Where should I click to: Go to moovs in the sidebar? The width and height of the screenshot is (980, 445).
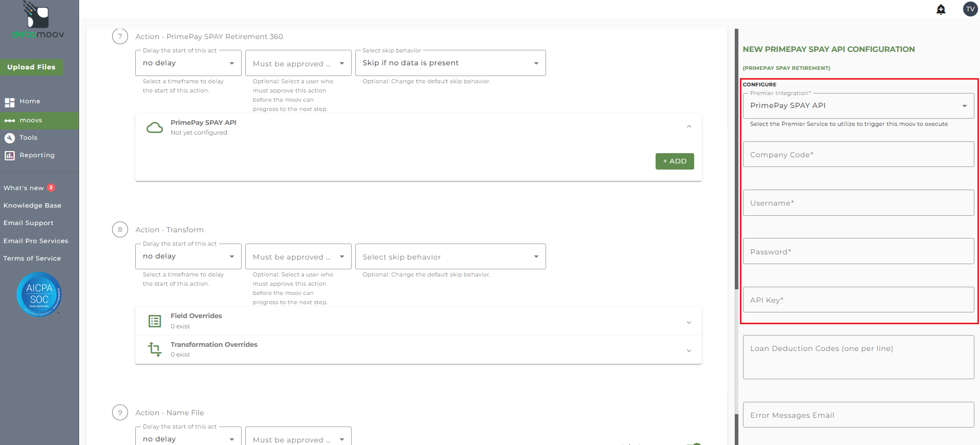click(x=31, y=120)
